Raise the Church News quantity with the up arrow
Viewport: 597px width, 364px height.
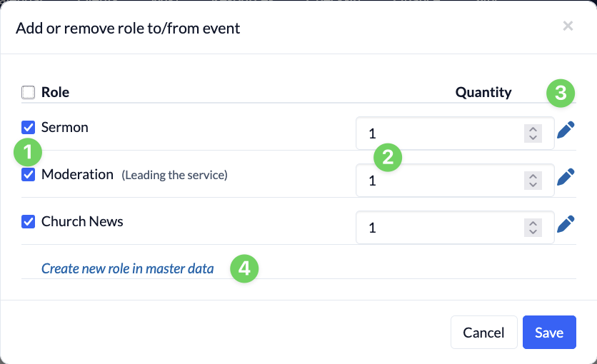click(533, 223)
